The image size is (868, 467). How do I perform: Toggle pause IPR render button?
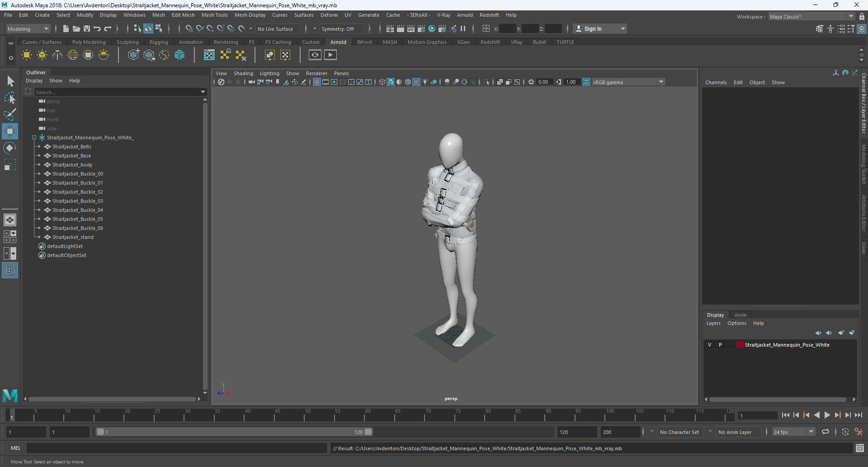click(x=463, y=29)
